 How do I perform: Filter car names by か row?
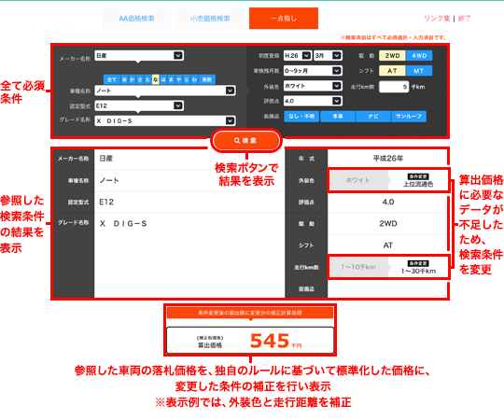[133, 79]
